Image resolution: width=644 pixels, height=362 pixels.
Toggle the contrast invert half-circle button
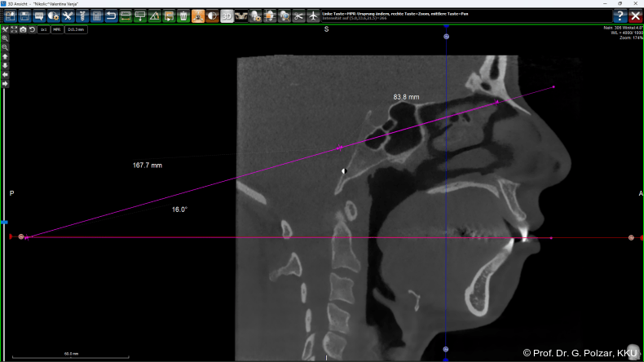pyautogui.click(x=213, y=15)
